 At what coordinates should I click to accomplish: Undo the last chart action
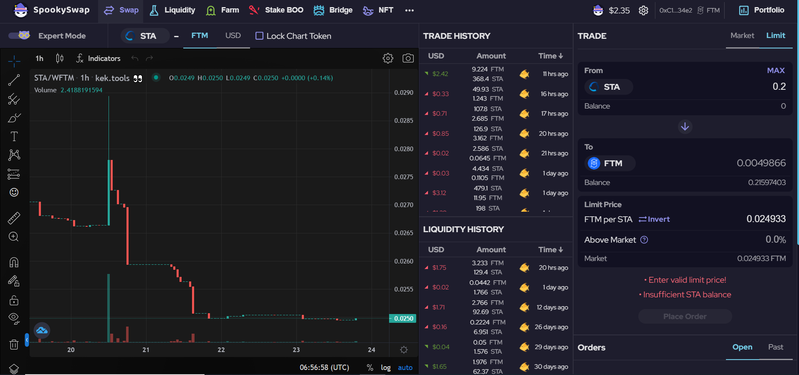tap(135, 58)
